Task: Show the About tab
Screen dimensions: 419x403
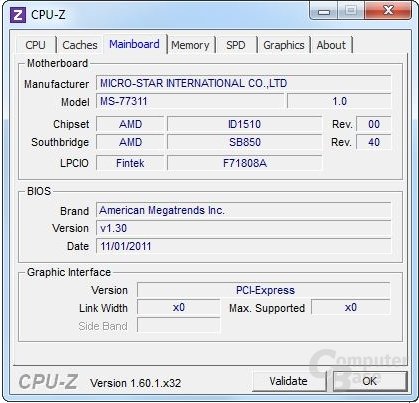Action: (x=331, y=45)
